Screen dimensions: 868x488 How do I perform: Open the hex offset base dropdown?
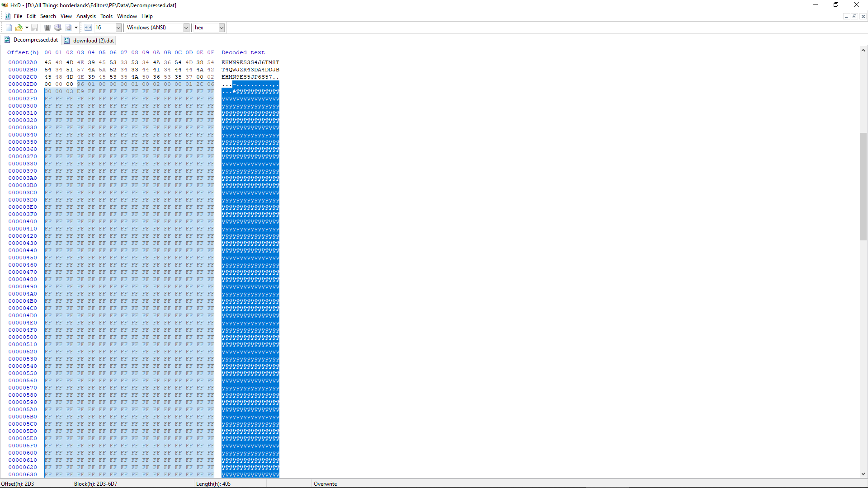coord(222,28)
